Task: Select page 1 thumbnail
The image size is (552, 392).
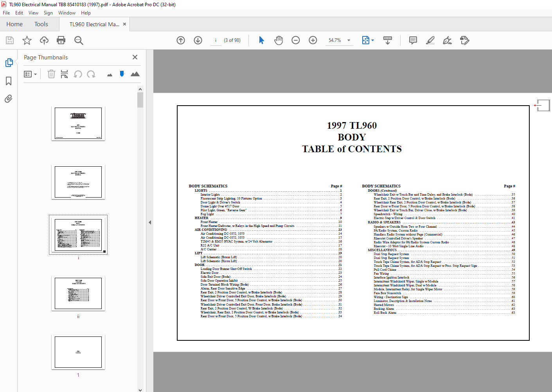Action: (x=78, y=352)
